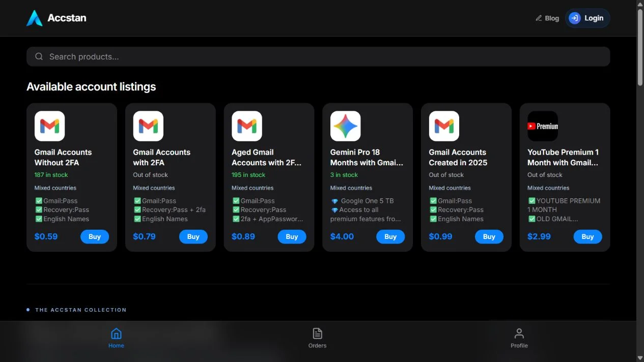Viewport: 644px width, 362px height.
Task: Click Gmail icon on Gmail Accounts with 2FA
Action: 148,126
